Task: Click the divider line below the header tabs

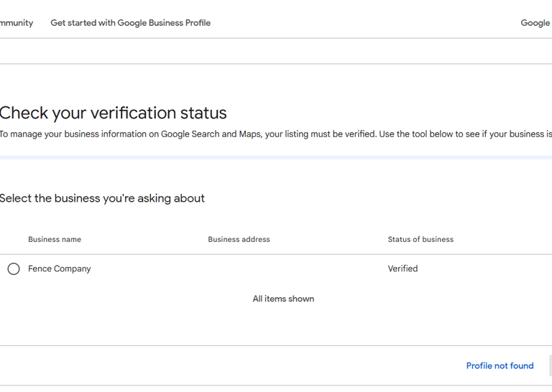Action: tap(276, 64)
